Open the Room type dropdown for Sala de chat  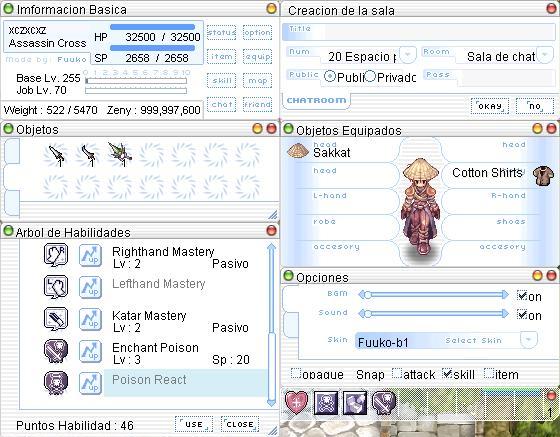[545, 55]
